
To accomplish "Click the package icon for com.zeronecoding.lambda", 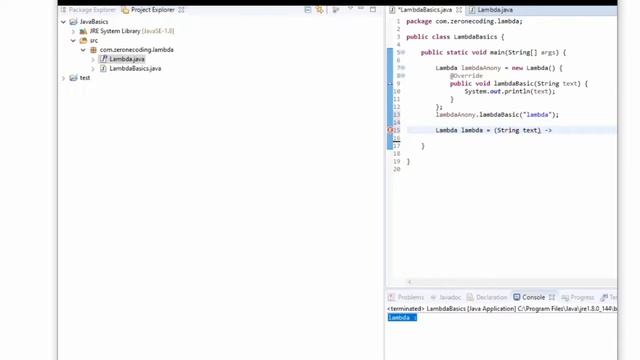I will (x=93, y=50).
